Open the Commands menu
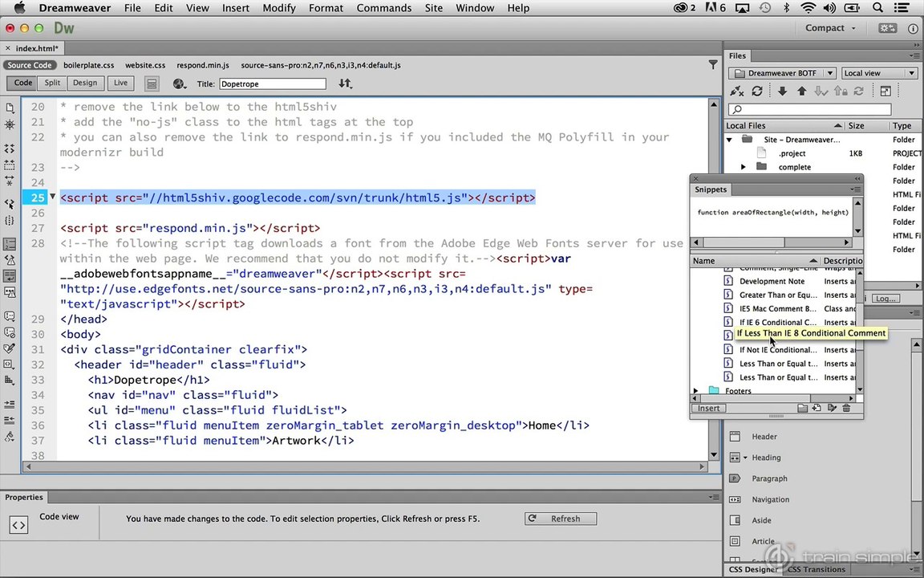Screen dimensions: 924x578 pos(383,8)
